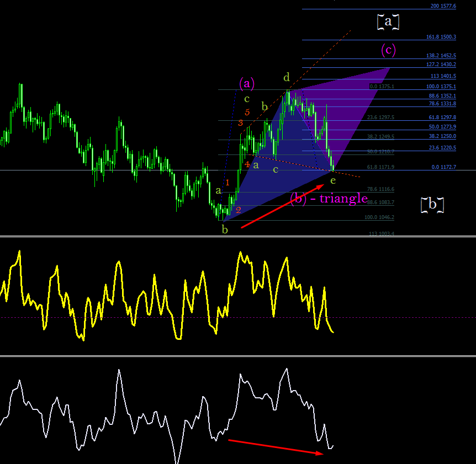Click the white [b] wave label
The width and height of the screenshot is (476, 464).
[x=432, y=204]
